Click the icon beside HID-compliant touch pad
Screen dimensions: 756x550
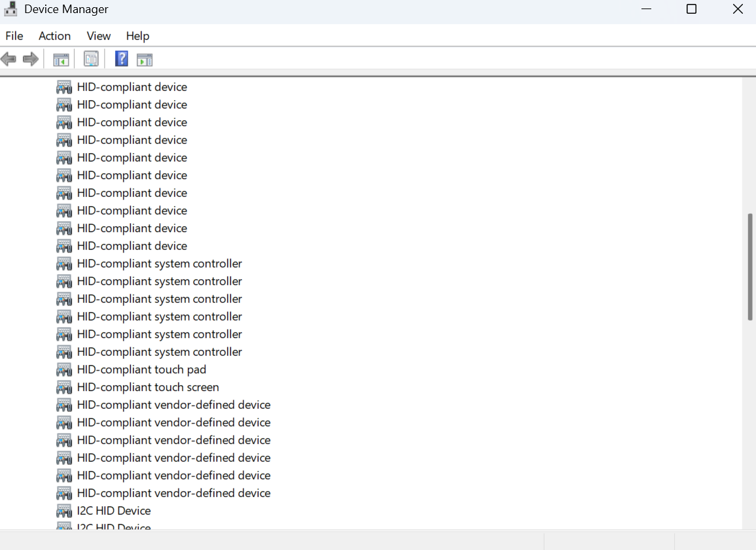tap(64, 370)
